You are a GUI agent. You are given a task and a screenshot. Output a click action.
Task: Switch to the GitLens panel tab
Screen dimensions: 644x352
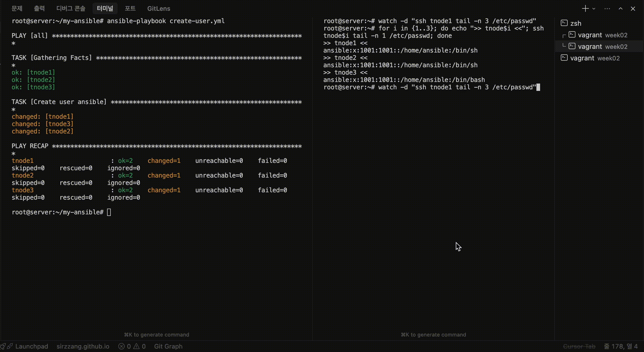pos(159,8)
